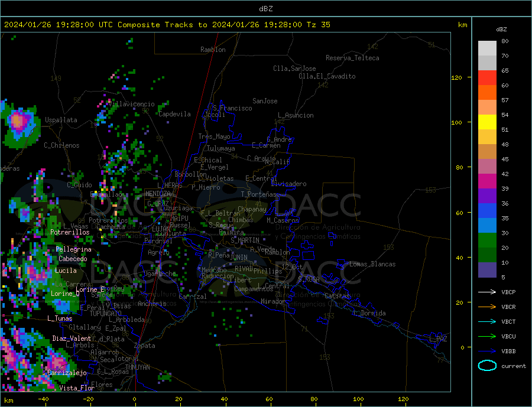The image size is (532, 407).
Task: Click the 'Lomas_Blancas' map label
Action: pyautogui.click(x=372, y=264)
